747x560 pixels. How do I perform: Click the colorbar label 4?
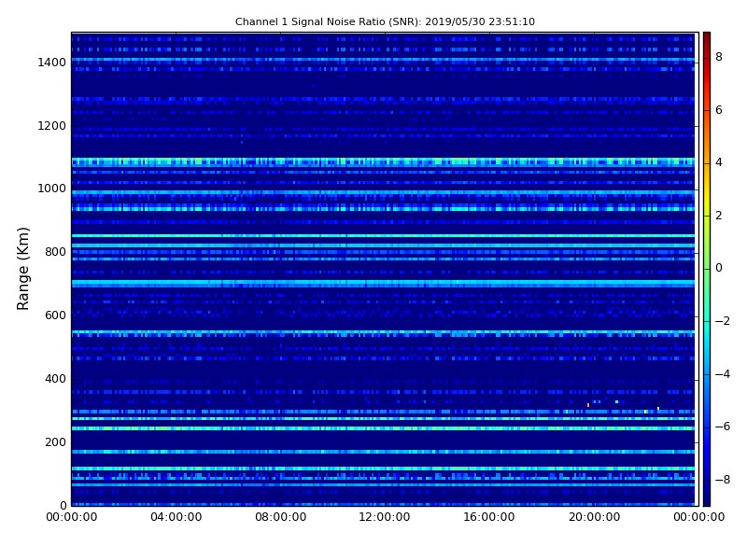click(x=719, y=162)
